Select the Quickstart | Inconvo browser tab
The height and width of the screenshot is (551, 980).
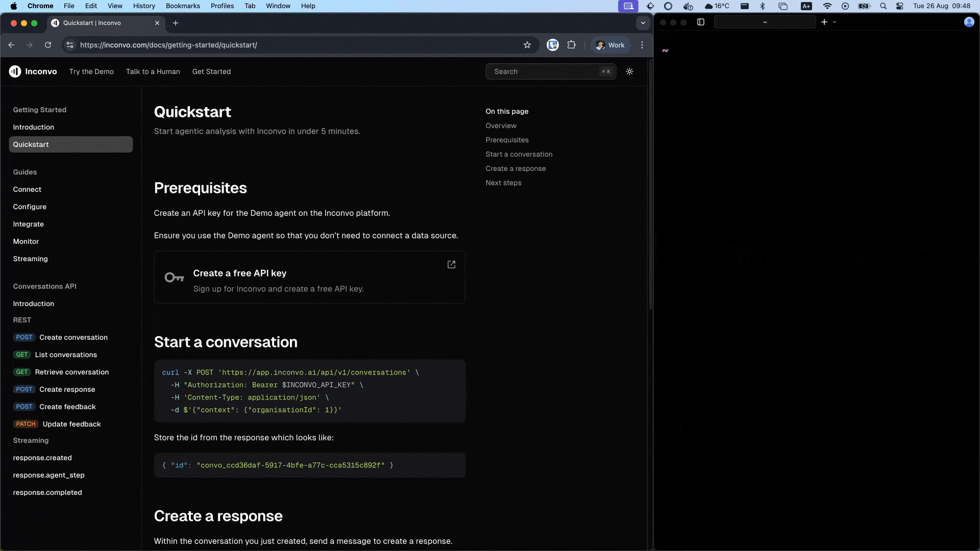(x=92, y=23)
